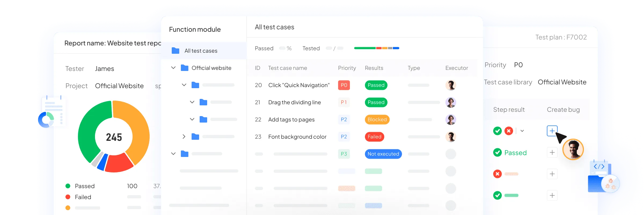Click the All test cases folder icon
This screenshot has width=644, height=215.
(x=175, y=51)
